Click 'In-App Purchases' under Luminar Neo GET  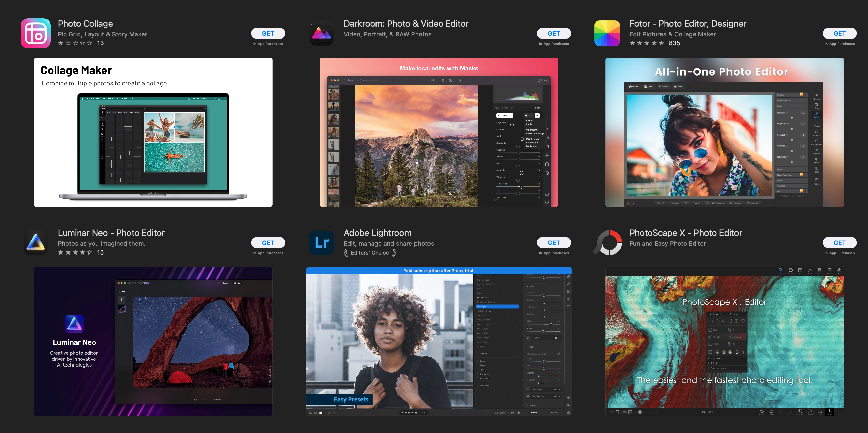268,253
